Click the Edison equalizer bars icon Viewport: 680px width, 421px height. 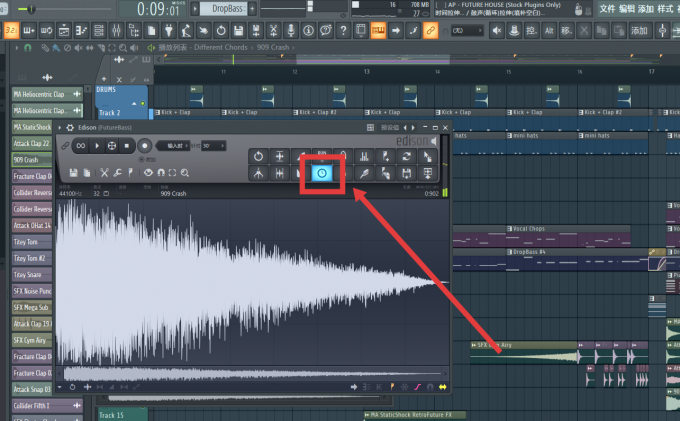tap(364, 156)
